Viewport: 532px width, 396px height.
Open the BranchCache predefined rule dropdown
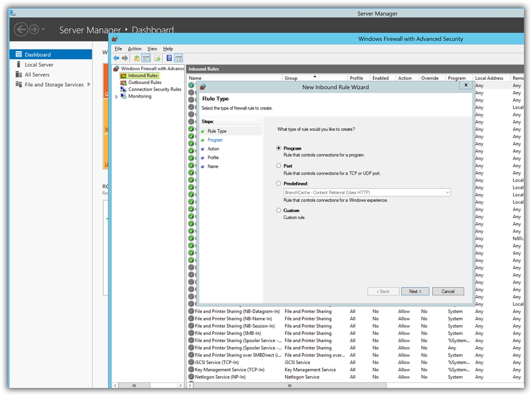[x=367, y=192]
